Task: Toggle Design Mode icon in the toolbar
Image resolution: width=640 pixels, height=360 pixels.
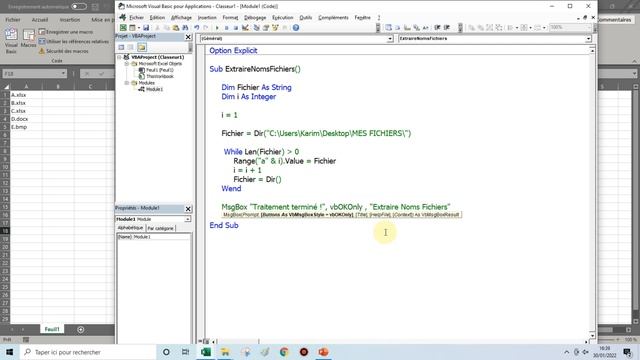Action: click(245, 28)
